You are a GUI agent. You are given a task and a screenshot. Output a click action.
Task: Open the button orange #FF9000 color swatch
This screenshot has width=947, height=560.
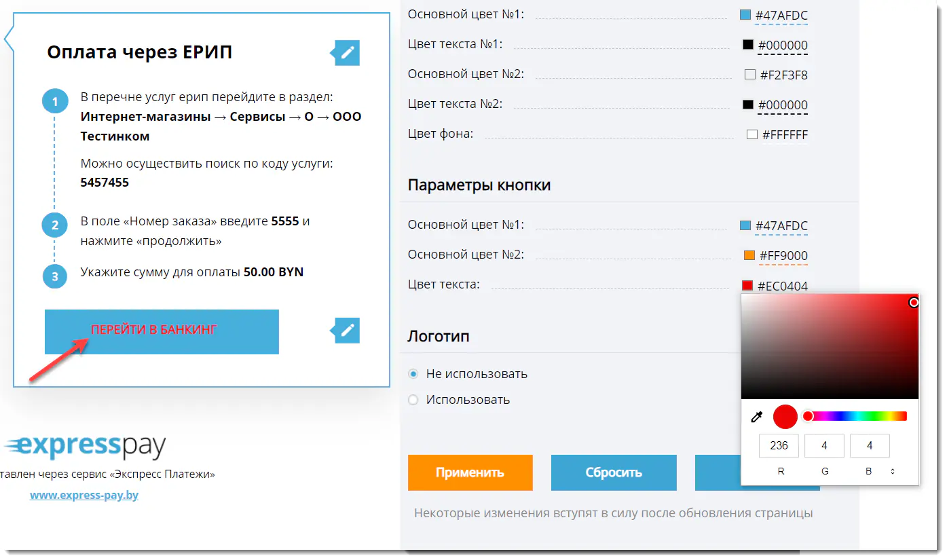[x=749, y=256]
